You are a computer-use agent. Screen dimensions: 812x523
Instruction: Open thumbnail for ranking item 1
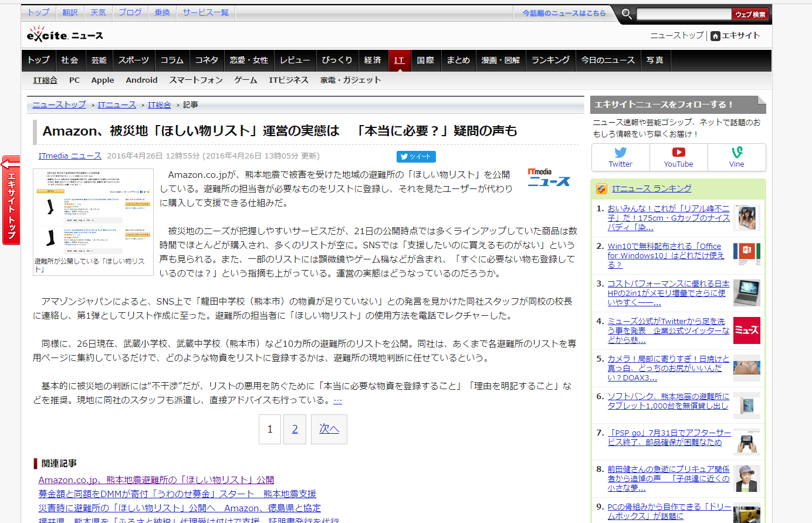[746, 218]
